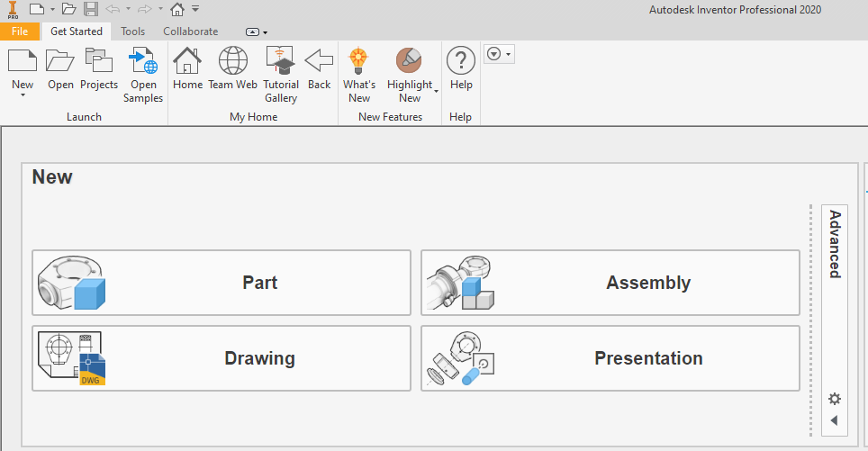The height and width of the screenshot is (451, 868).
Task: Click the Redo arrow in quick access toolbar
Action: pyautogui.click(x=145, y=9)
